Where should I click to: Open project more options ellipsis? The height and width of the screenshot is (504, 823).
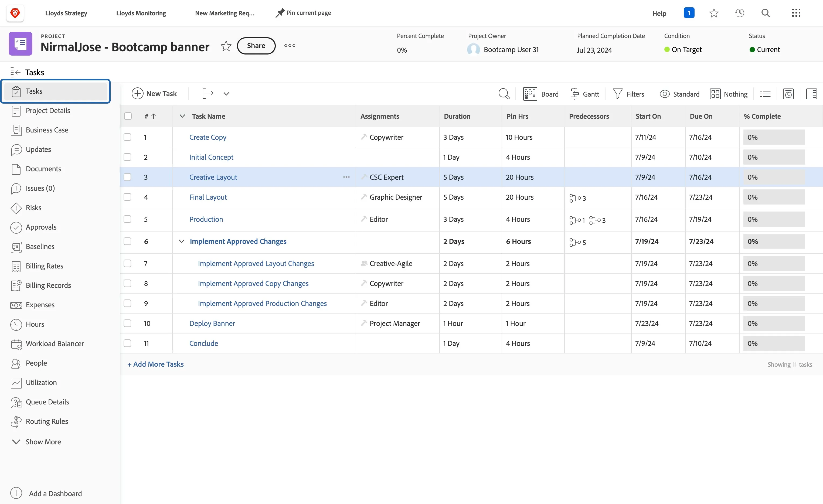coord(290,46)
